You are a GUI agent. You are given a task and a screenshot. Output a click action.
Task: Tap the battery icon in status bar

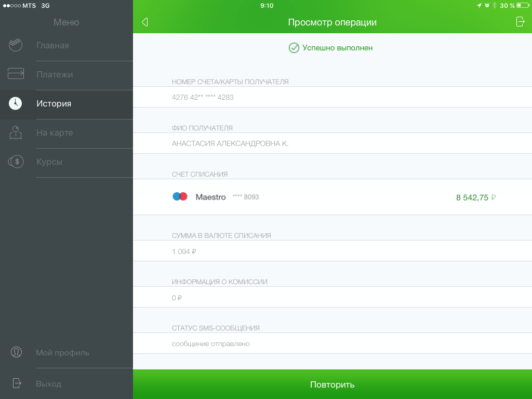(523, 5)
